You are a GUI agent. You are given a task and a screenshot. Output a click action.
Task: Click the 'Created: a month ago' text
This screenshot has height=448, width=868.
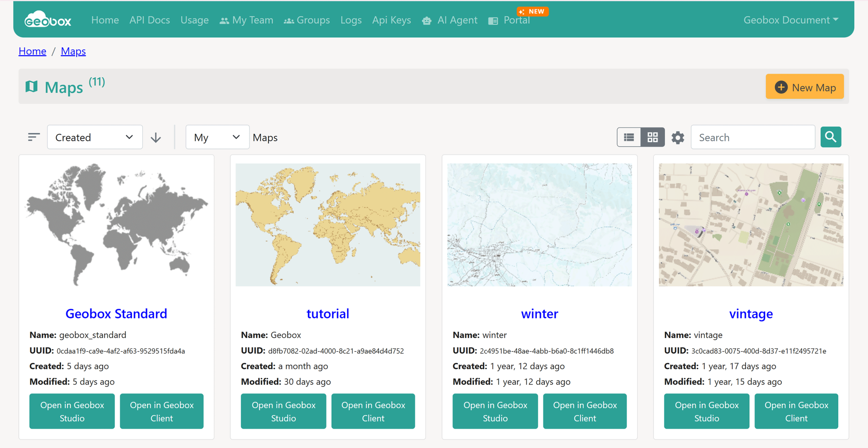pos(284,366)
